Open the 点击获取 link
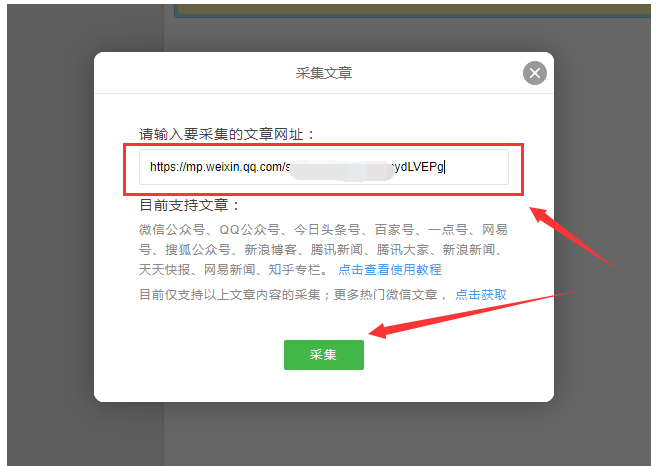The width and height of the screenshot is (656, 466). pos(481,294)
